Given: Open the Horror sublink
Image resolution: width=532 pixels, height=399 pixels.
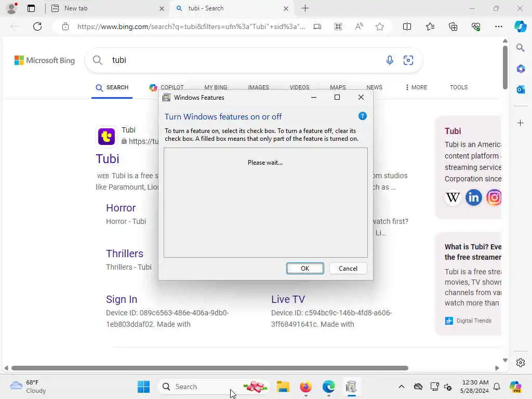Looking at the screenshot, I should [121, 208].
